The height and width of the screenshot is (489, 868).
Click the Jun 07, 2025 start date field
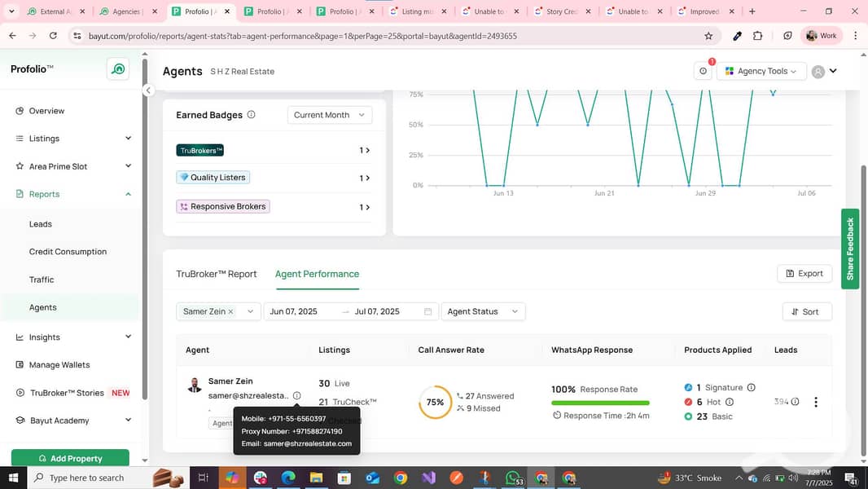tap(293, 312)
